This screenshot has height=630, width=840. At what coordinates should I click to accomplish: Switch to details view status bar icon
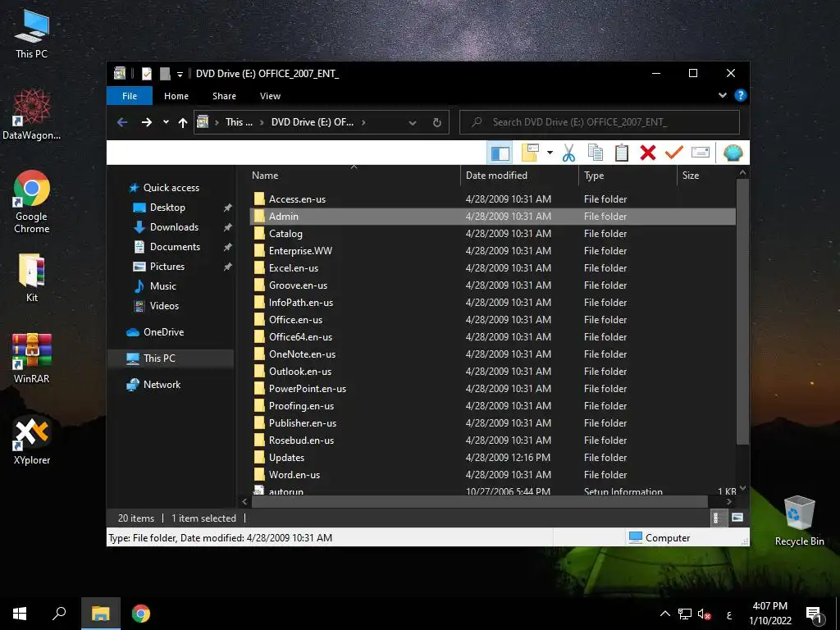pos(717,518)
